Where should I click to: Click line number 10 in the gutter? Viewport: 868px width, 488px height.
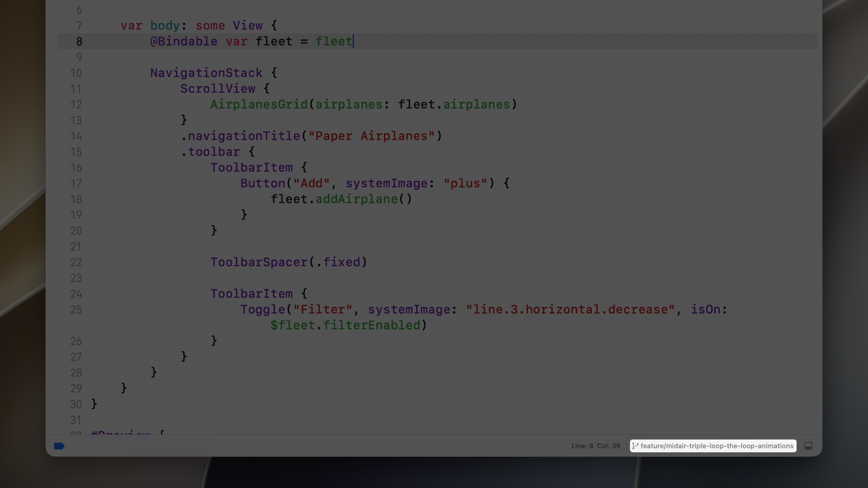[76, 73]
